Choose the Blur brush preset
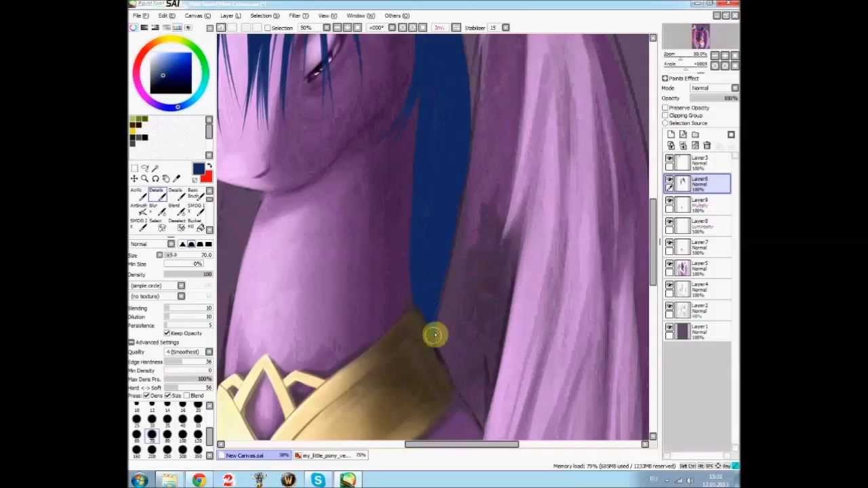Viewport: 868px width, 488px height. tap(157, 209)
